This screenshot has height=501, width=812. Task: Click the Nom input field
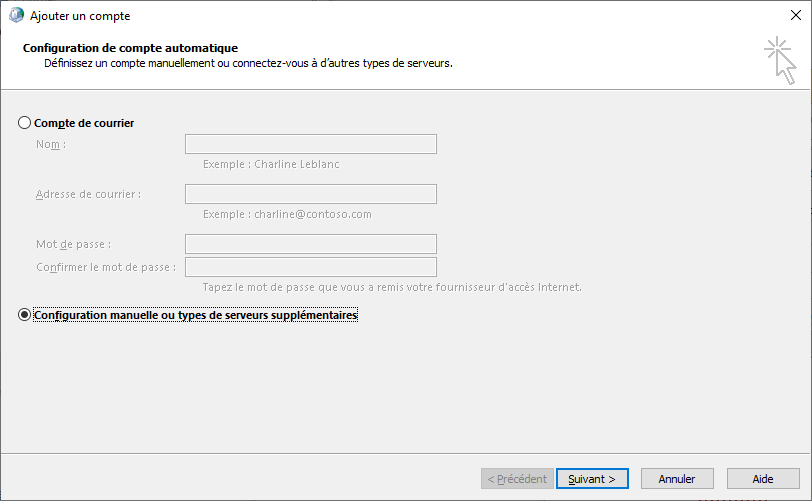tap(311, 144)
